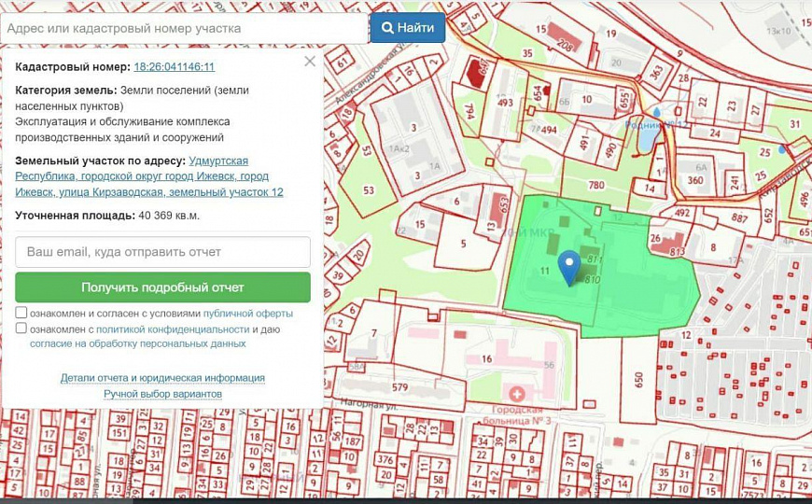Select parcel 780 on the map

click(596, 185)
